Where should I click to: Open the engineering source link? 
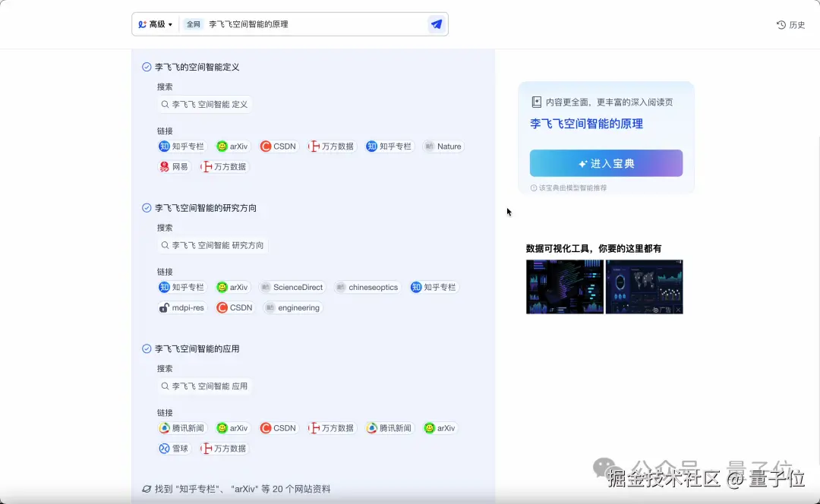click(x=292, y=307)
